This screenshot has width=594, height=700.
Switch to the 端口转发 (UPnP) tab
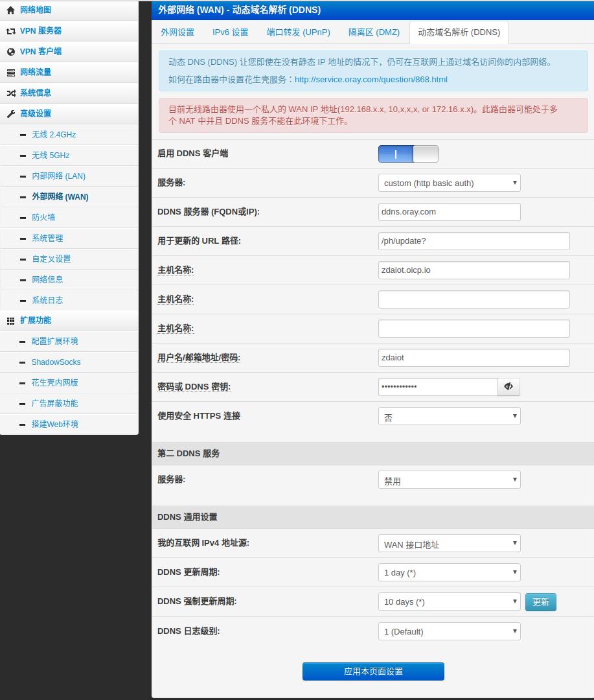298,32
